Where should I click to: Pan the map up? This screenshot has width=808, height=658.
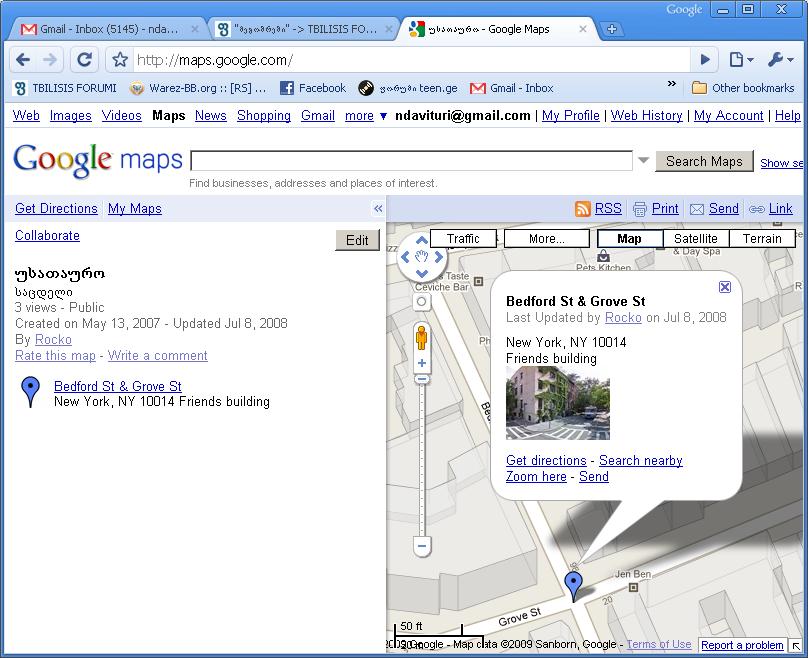(x=422, y=240)
